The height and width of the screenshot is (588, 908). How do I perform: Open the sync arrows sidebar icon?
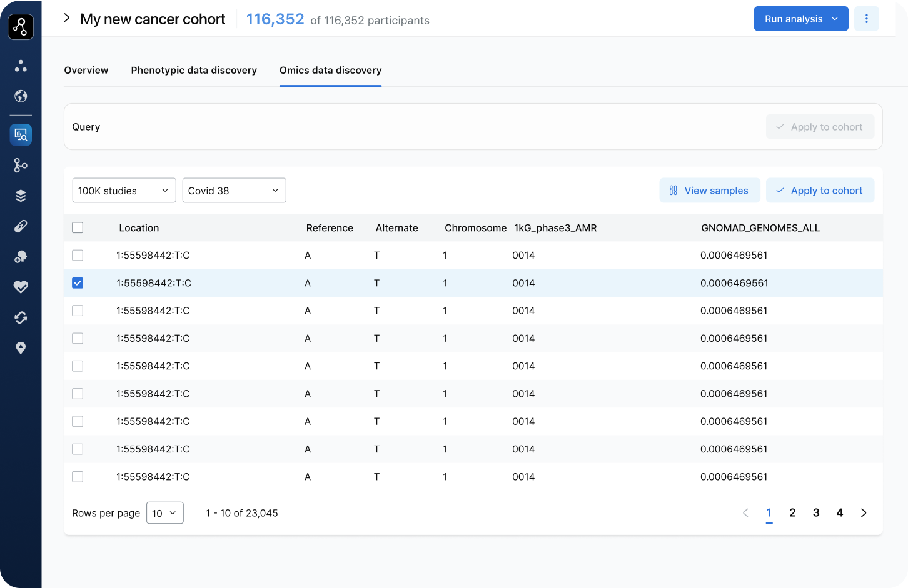pos(21,317)
